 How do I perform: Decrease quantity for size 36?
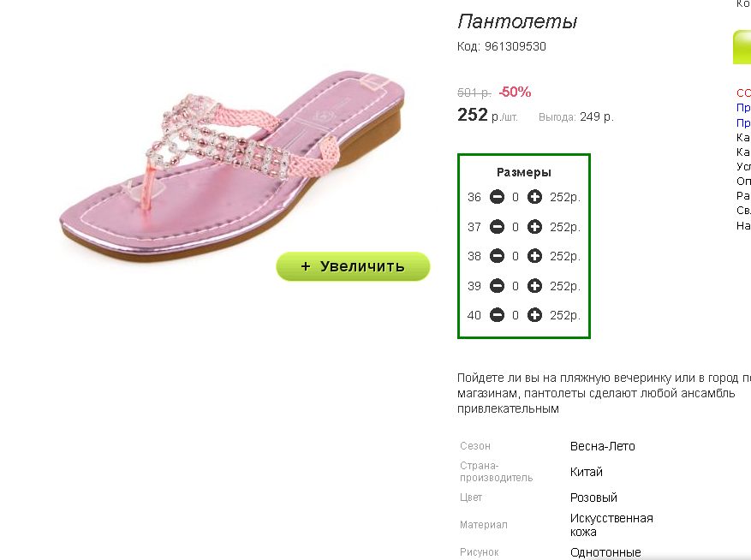[497, 197]
